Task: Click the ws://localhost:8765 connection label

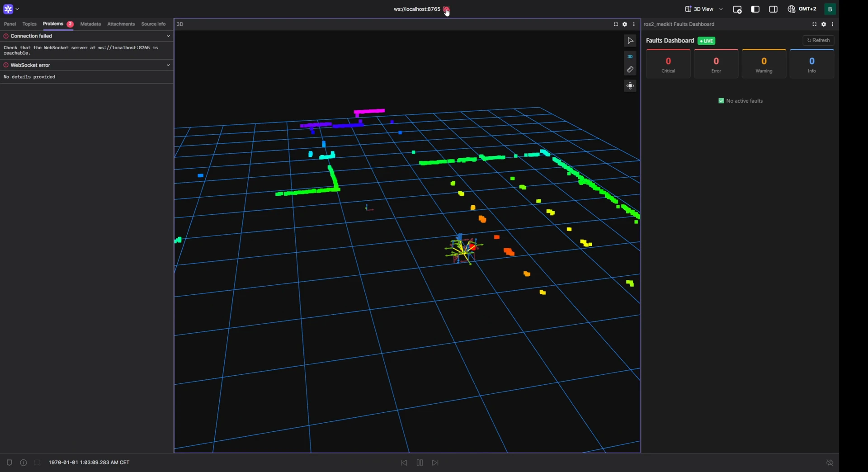Action: pyautogui.click(x=416, y=9)
